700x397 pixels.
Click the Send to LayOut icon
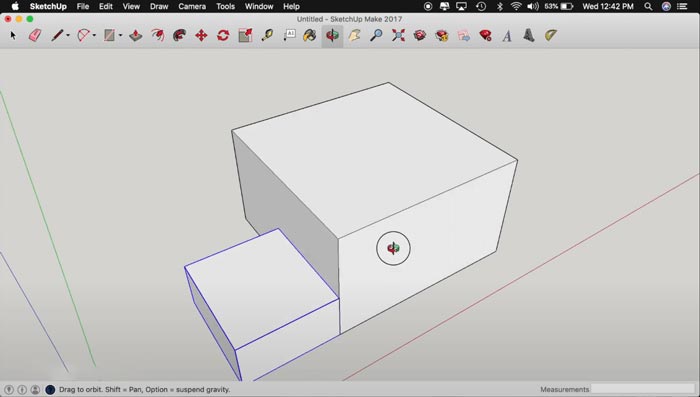click(464, 35)
